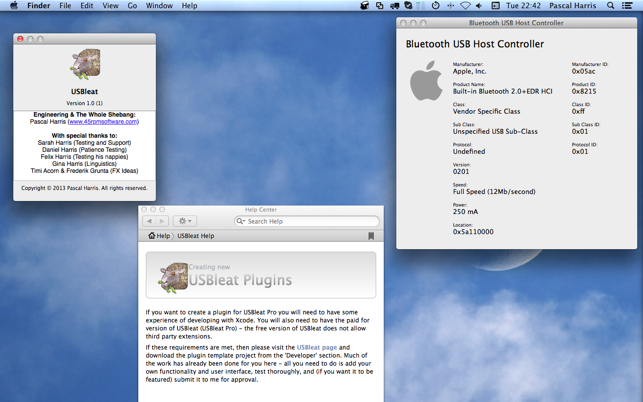This screenshot has width=643, height=402.
Task: Click the checkmark badge menu bar icon
Action: (x=408, y=6)
